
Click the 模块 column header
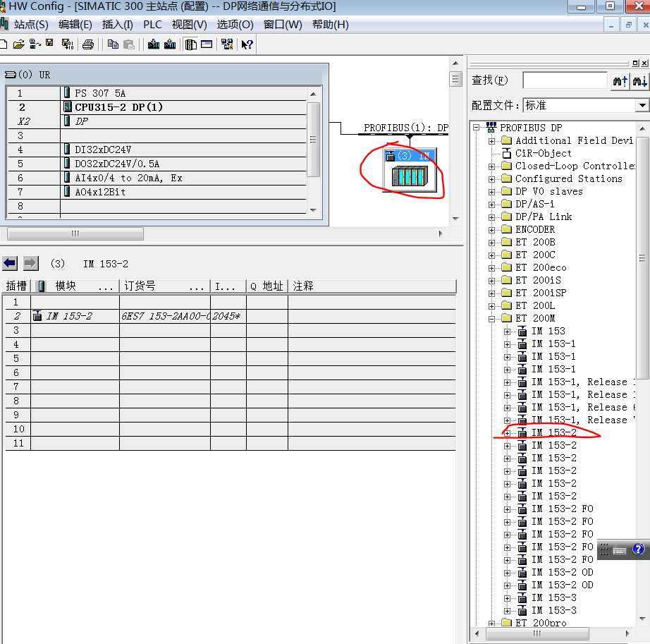click(75, 286)
